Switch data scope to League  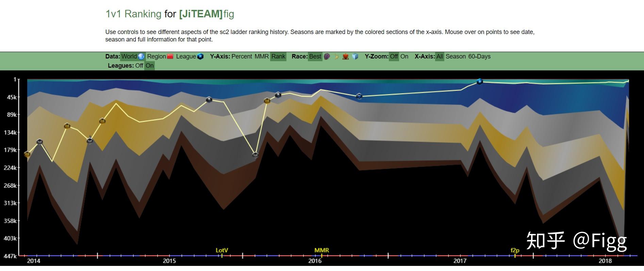190,56
